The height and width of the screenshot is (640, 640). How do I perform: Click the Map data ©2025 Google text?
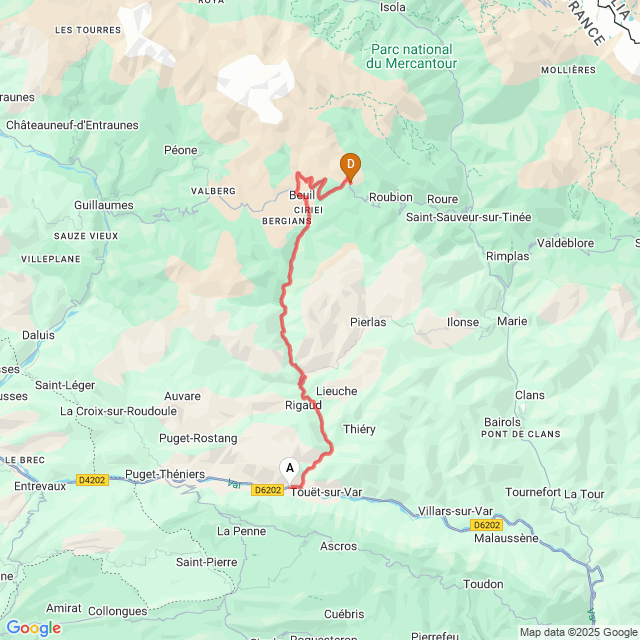[578, 633]
